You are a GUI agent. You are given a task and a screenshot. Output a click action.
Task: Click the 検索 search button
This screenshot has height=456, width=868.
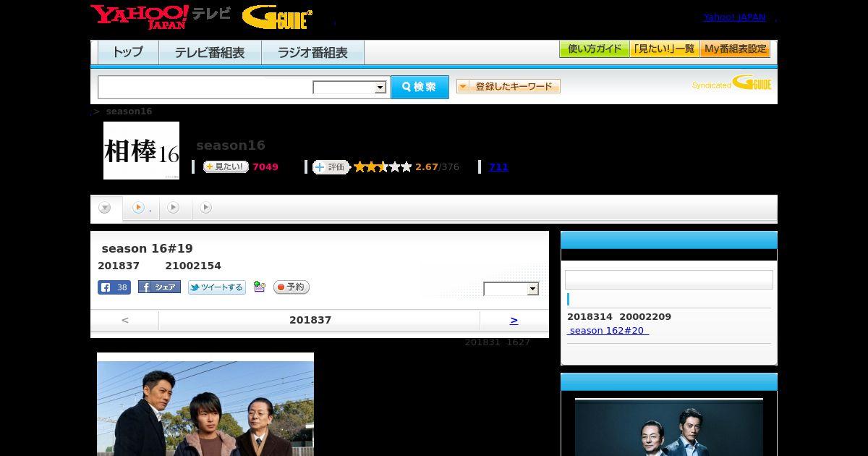pyautogui.click(x=420, y=87)
